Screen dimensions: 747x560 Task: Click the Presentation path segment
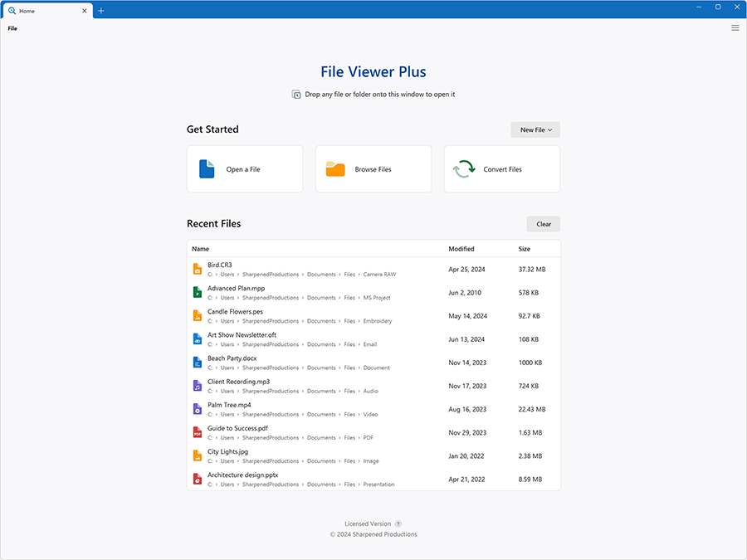(x=378, y=485)
